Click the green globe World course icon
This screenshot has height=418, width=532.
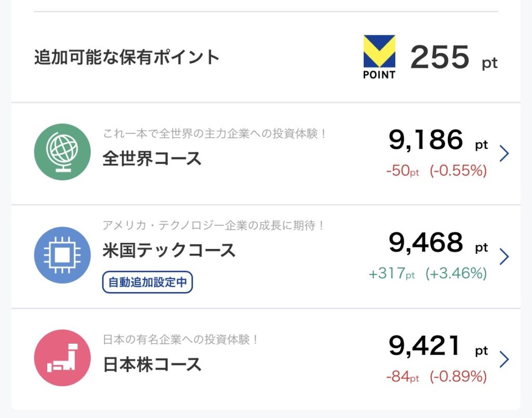[x=62, y=152]
